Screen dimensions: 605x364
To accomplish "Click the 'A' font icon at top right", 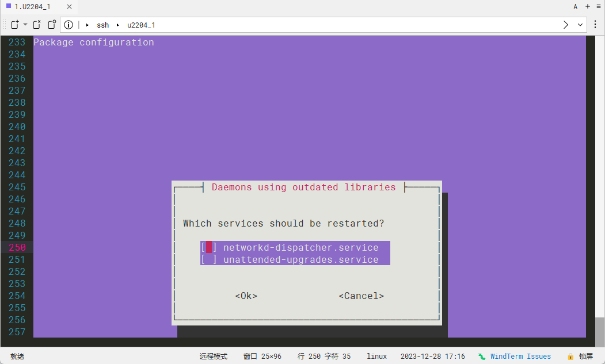I will point(575,6).
